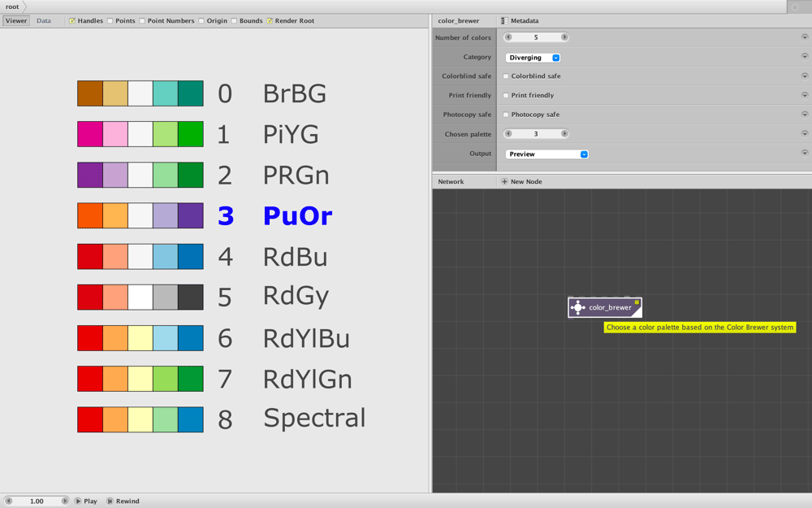Image resolution: width=812 pixels, height=508 pixels.
Task: Click the Spectral palette name
Action: (x=314, y=419)
